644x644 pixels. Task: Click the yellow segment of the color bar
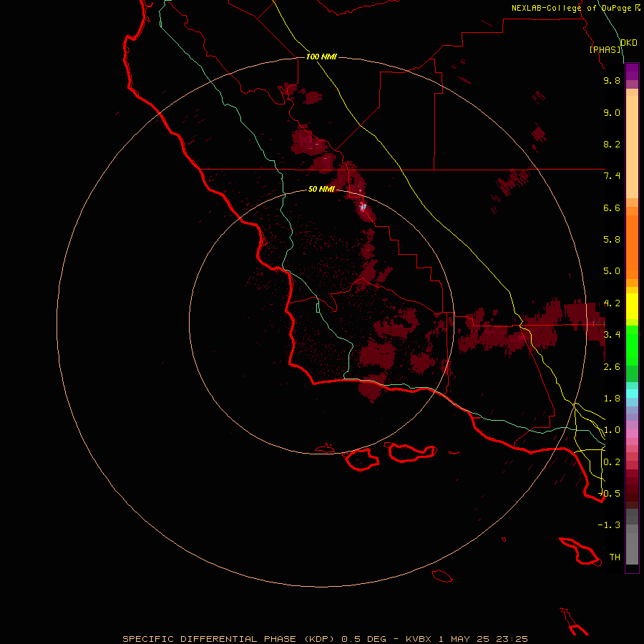632,306
